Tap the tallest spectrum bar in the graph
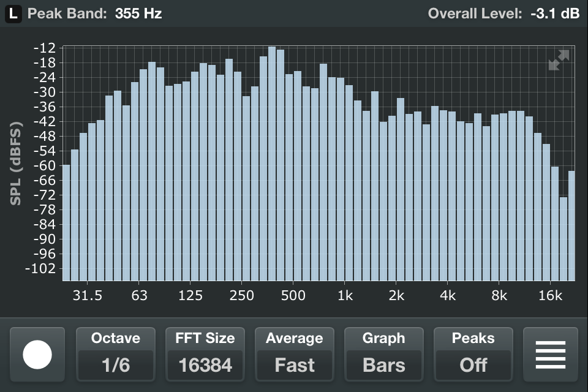 (272, 165)
